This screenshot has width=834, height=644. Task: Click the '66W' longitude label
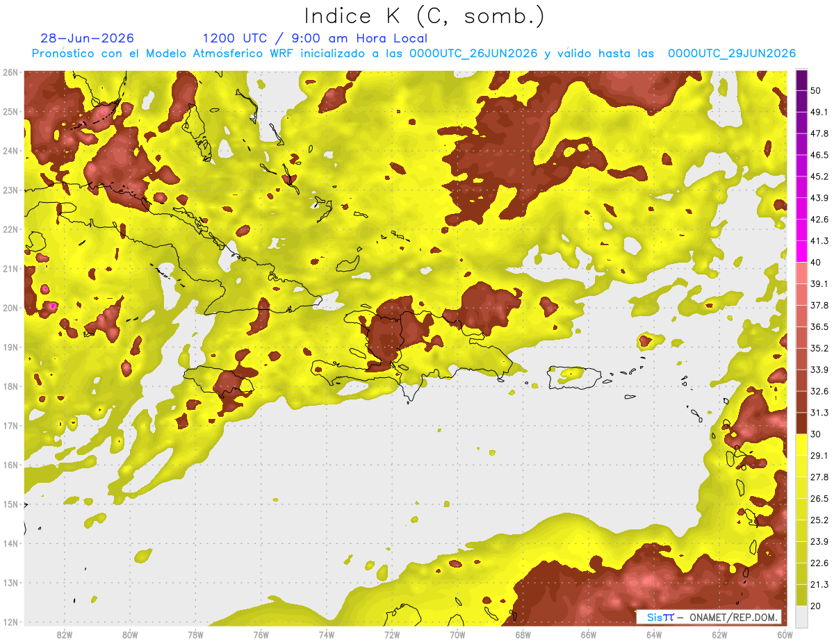(588, 635)
